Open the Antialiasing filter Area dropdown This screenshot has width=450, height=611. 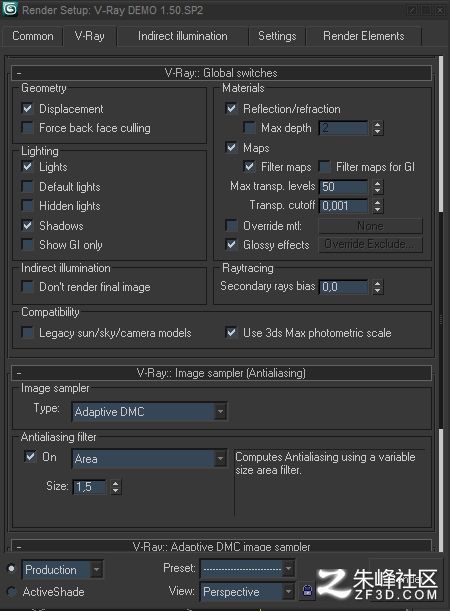pyautogui.click(x=149, y=459)
